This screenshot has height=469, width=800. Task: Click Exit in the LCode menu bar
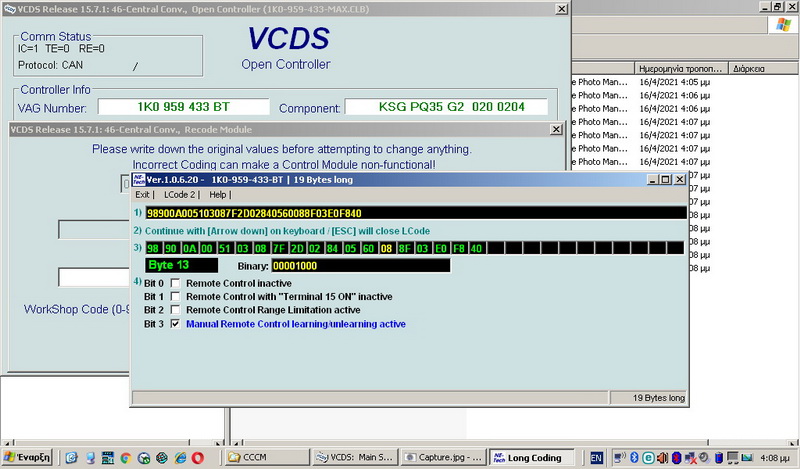click(142, 194)
